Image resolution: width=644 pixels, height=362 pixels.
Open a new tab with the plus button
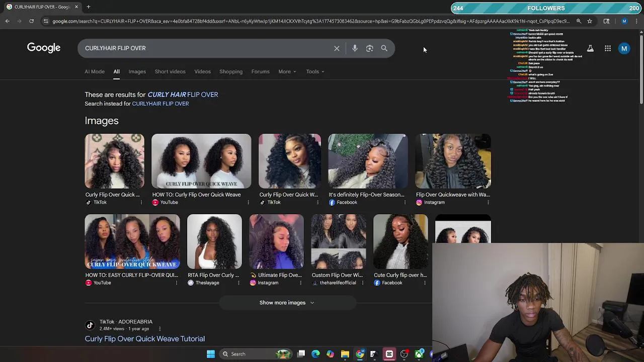coord(88,7)
